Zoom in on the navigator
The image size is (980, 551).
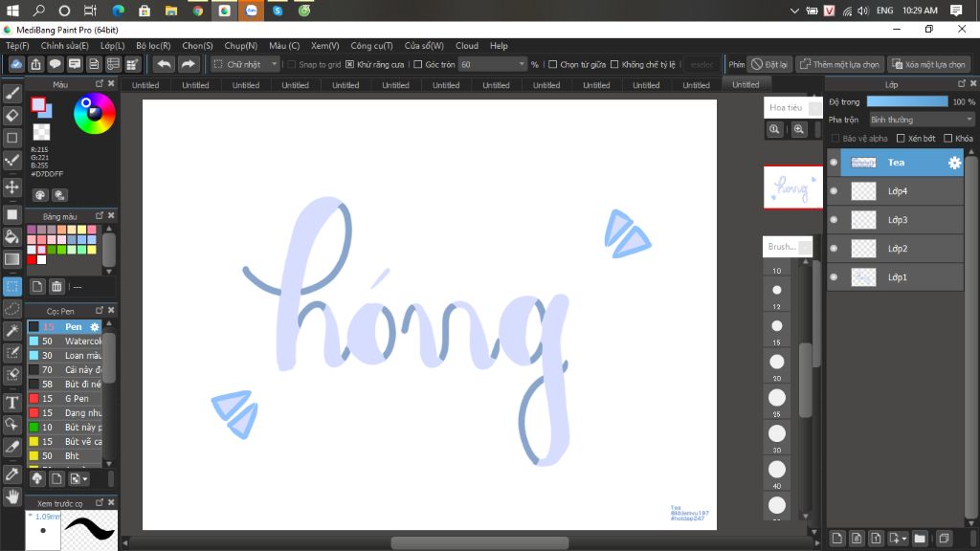798,129
